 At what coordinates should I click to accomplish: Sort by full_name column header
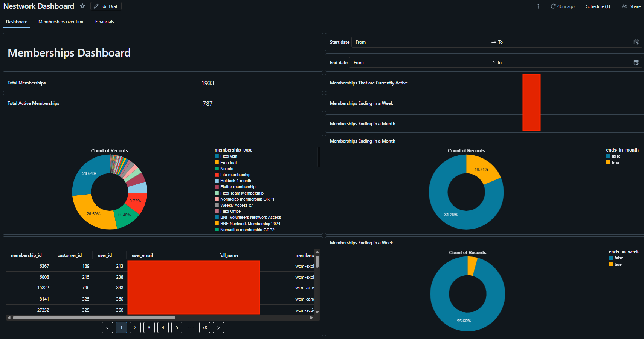tap(229, 255)
